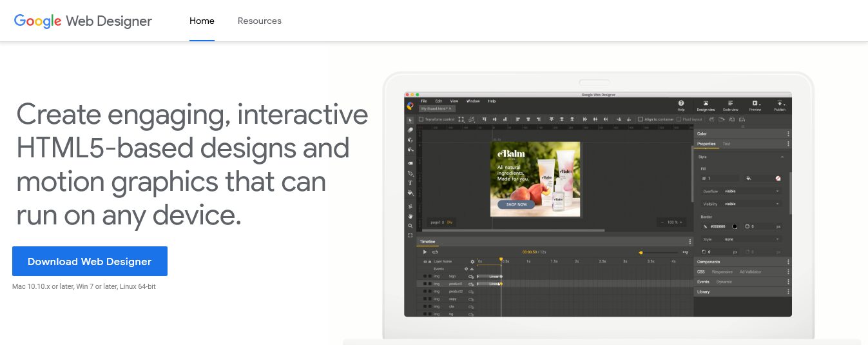This screenshot has height=345, width=868.
Task: Switch to Design view
Action: 706,105
